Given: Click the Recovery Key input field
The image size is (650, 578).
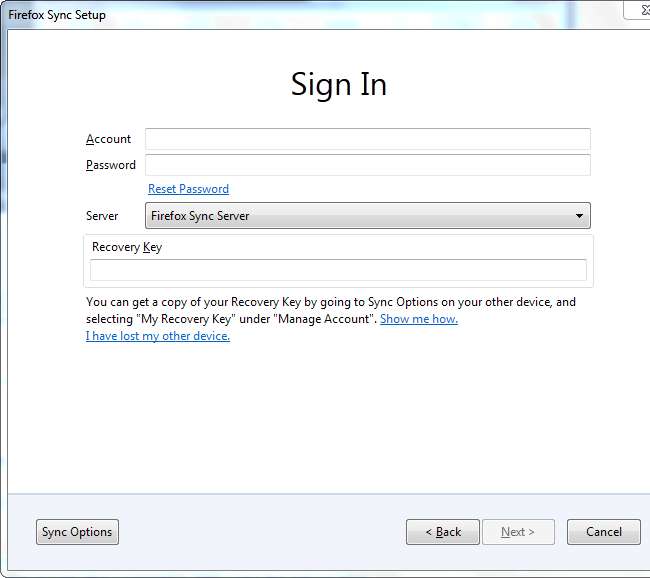Looking at the screenshot, I should pyautogui.click(x=338, y=270).
